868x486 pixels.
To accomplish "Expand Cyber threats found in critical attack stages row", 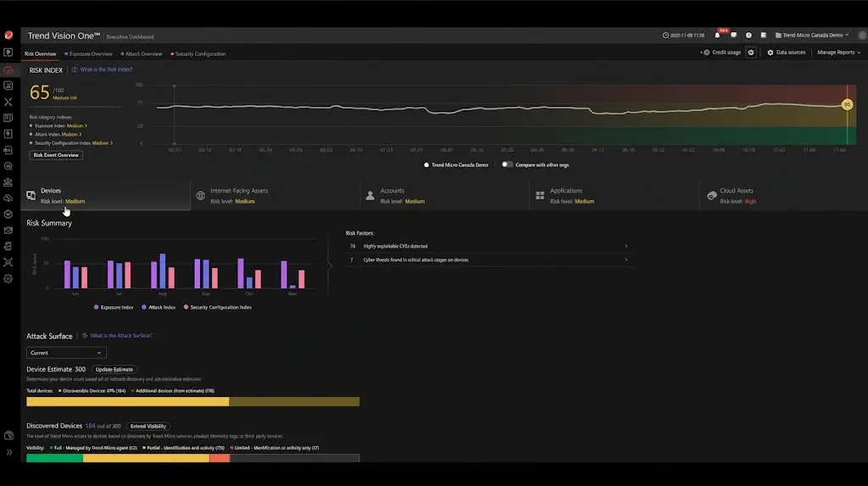I will pyautogui.click(x=489, y=260).
